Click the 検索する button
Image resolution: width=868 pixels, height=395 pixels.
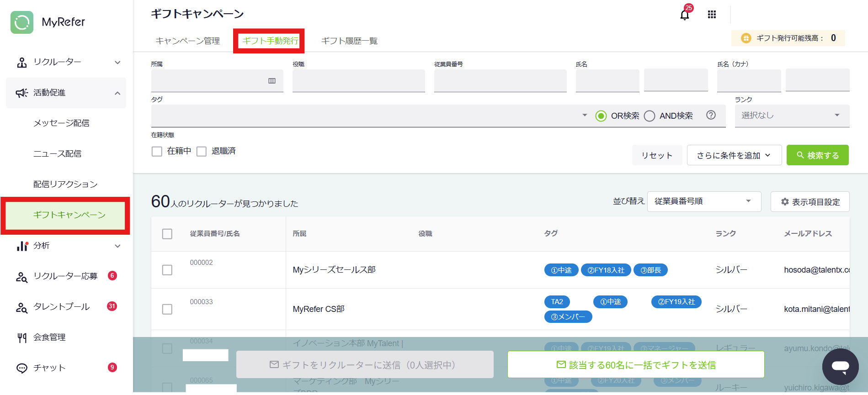(817, 155)
